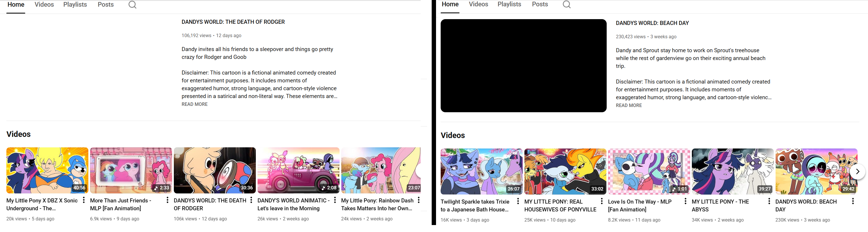
Task: Open title Rainbow Dash Takes Matters Into her Own
Action: [378, 204]
